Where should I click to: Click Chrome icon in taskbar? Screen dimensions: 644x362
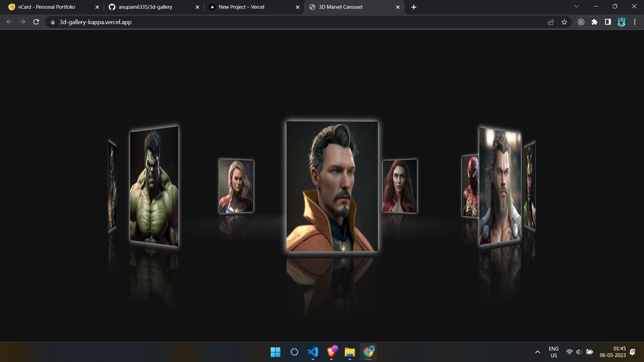click(368, 352)
